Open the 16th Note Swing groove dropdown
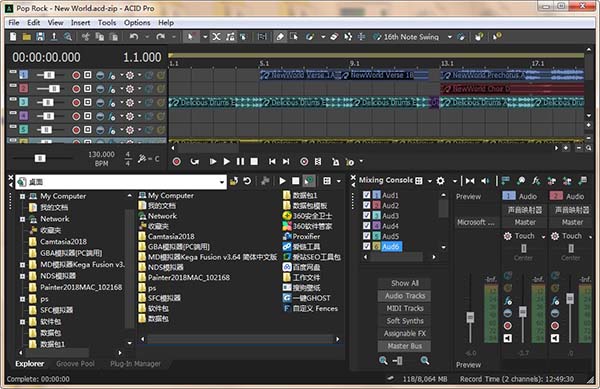 coord(450,37)
